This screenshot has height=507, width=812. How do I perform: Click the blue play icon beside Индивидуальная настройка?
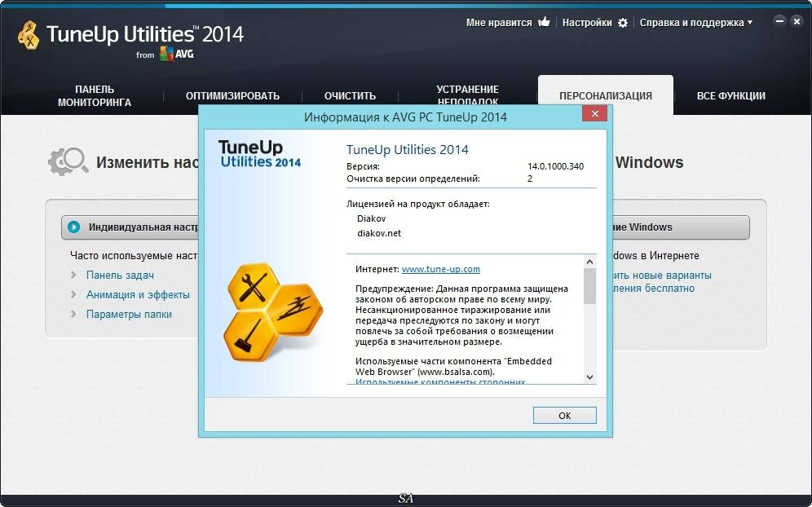pos(74,227)
